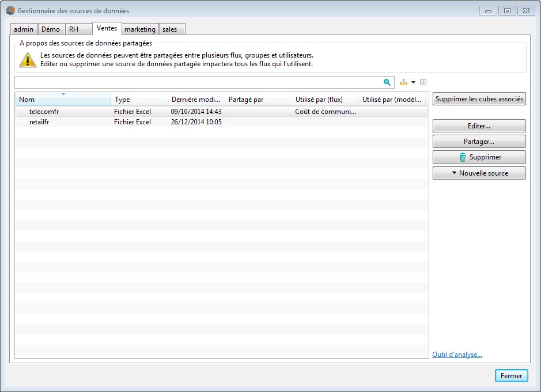Open the Outil d'analyse... link
The width and height of the screenshot is (541, 392).
pyautogui.click(x=457, y=355)
